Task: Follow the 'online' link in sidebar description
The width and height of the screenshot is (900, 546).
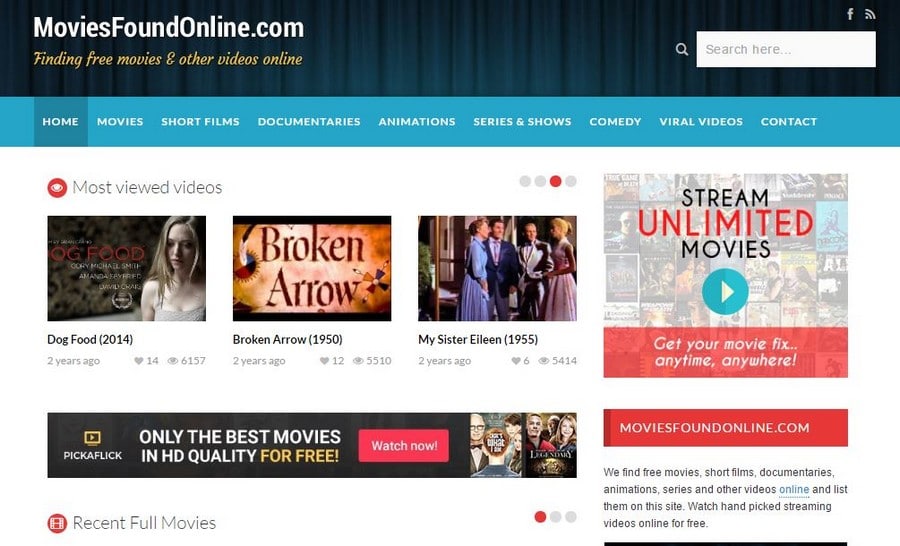Action: click(x=794, y=489)
